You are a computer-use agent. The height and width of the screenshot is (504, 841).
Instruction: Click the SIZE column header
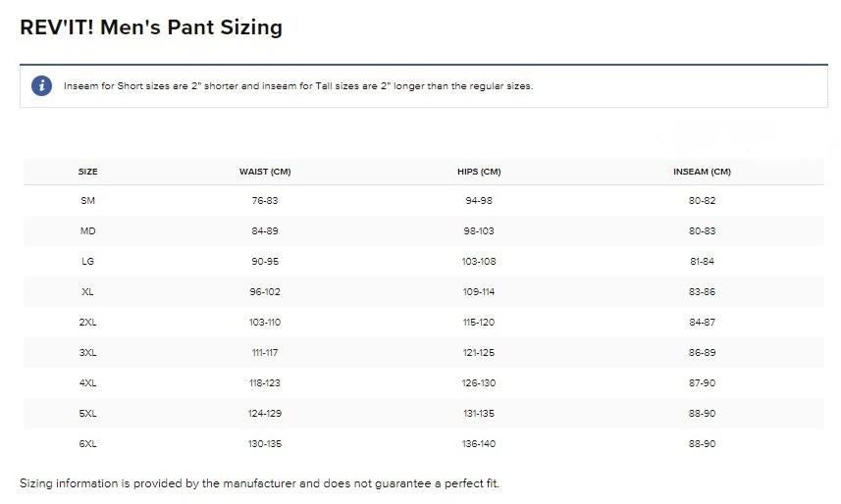[x=88, y=172]
